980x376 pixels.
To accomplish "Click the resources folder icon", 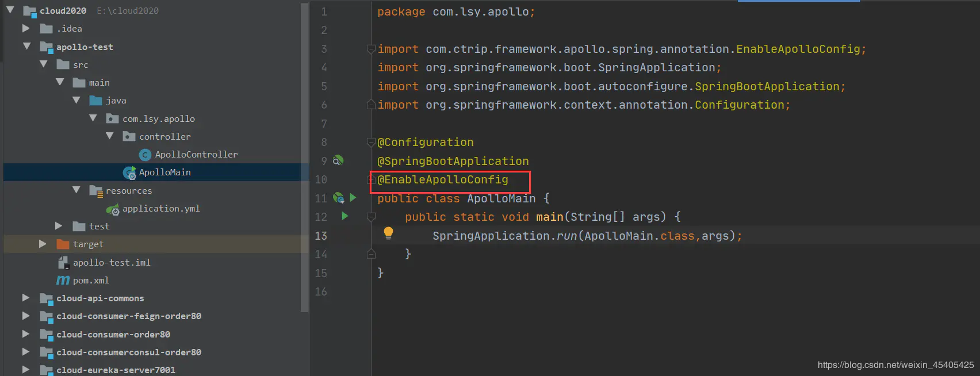I will [96, 191].
